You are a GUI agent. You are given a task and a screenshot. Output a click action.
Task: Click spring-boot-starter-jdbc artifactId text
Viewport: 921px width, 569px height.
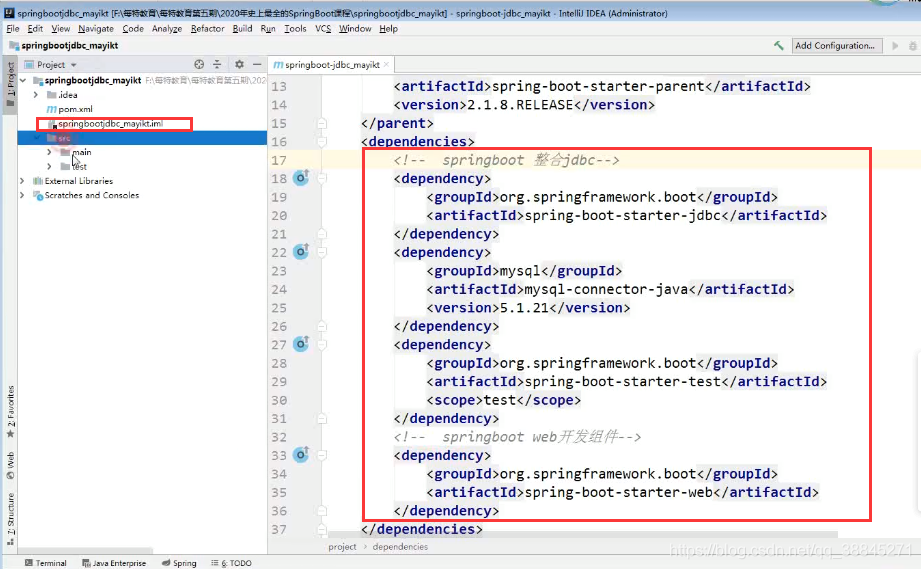point(623,216)
